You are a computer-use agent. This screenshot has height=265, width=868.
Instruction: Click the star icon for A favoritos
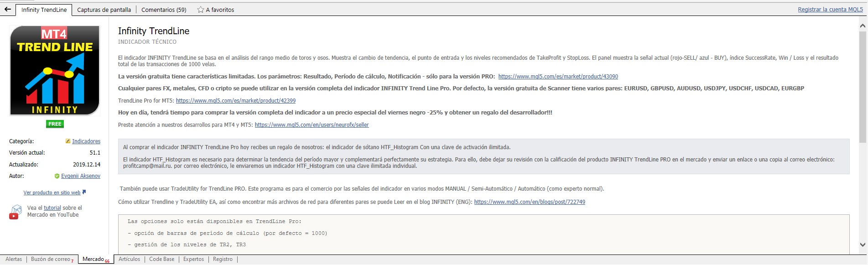(200, 10)
